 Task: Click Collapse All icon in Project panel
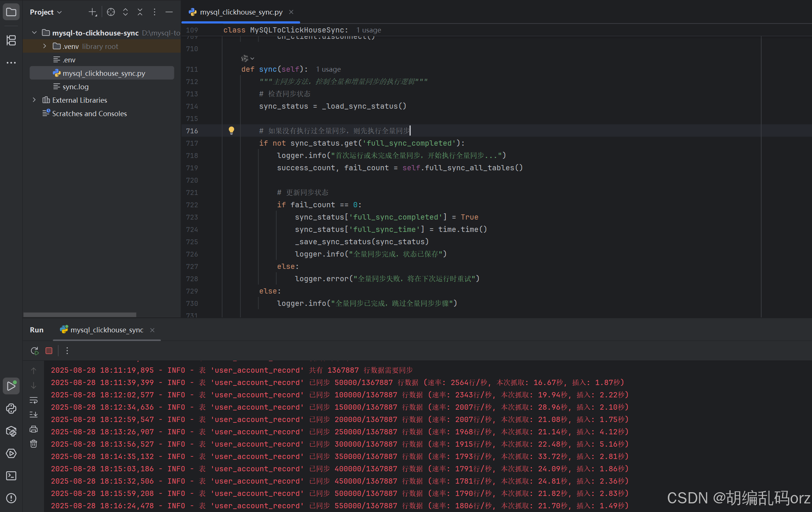coord(140,12)
